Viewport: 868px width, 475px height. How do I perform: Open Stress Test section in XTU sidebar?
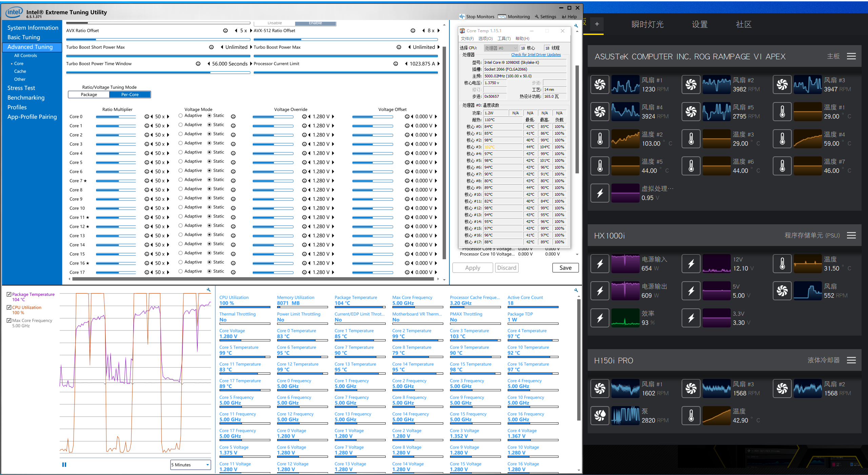point(21,88)
